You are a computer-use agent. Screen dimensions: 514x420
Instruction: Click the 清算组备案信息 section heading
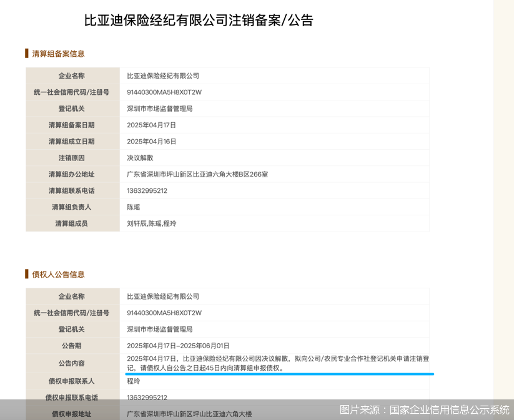pyautogui.click(x=58, y=54)
